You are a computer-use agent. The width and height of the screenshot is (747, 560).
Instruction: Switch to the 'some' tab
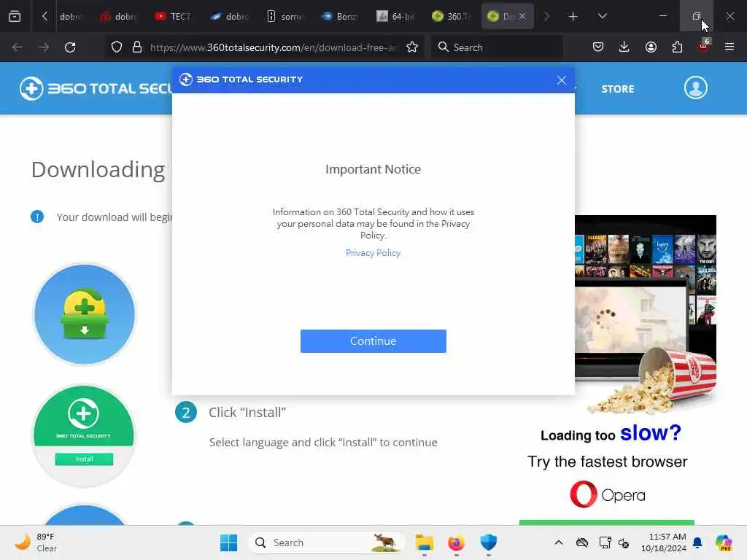pos(285,17)
